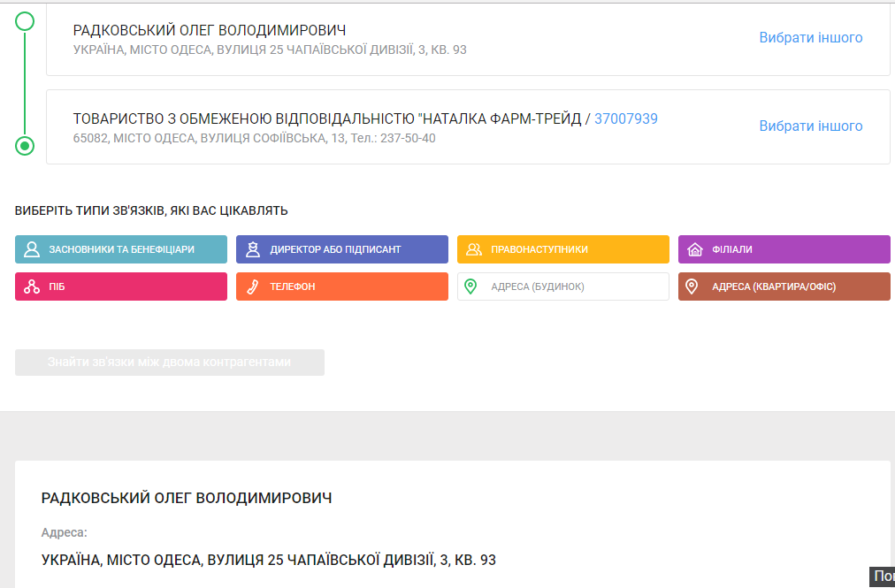This screenshot has width=895, height=588.
Task: Click the location pin icon on Адреса (квартира/офіс)
Action: click(x=692, y=286)
